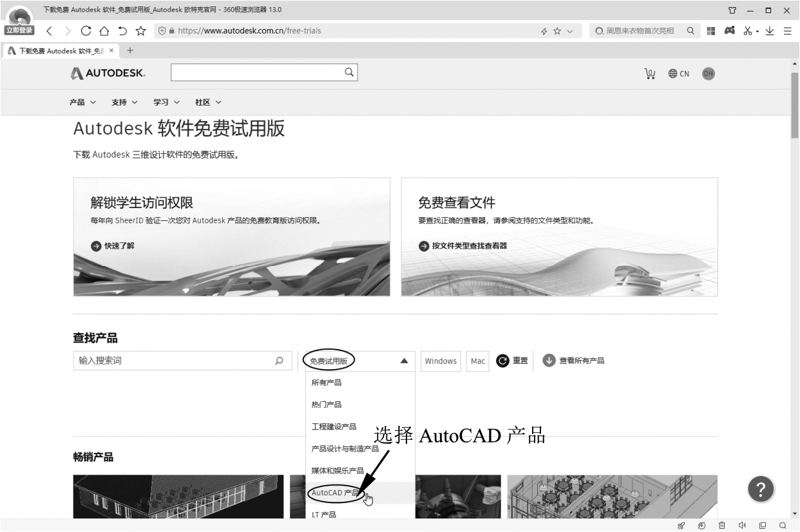
Task: Click the magnifier in Autodesk search bar
Action: coord(348,72)
